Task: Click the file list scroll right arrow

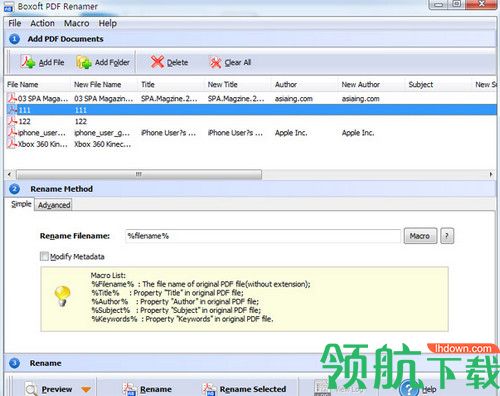Action: pyautogui.click(x=491, y=174)
